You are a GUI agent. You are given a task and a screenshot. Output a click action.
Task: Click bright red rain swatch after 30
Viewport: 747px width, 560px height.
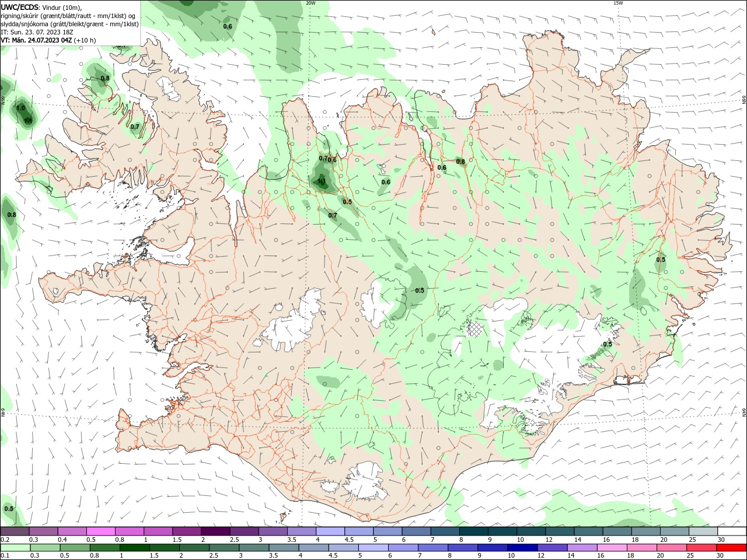coord(731,547)
